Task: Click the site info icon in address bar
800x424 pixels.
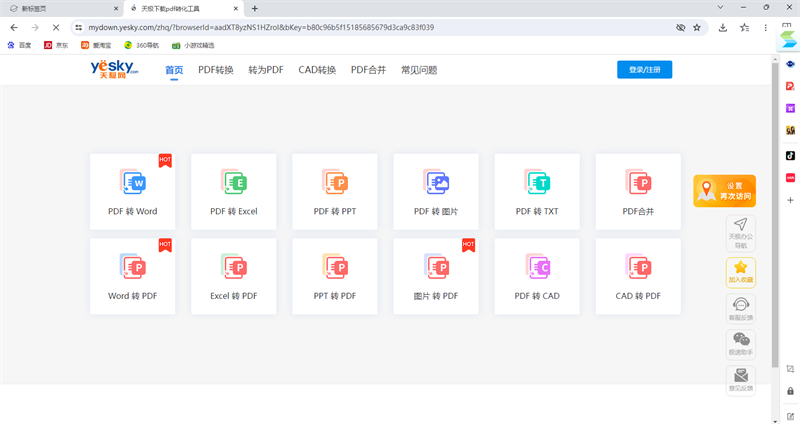Action: [78, 28]
